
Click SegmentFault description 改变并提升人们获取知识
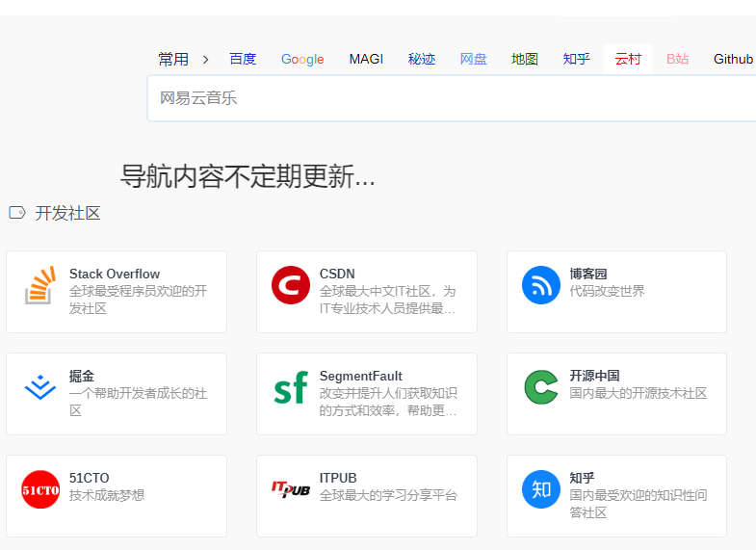(x=388, y=402)
